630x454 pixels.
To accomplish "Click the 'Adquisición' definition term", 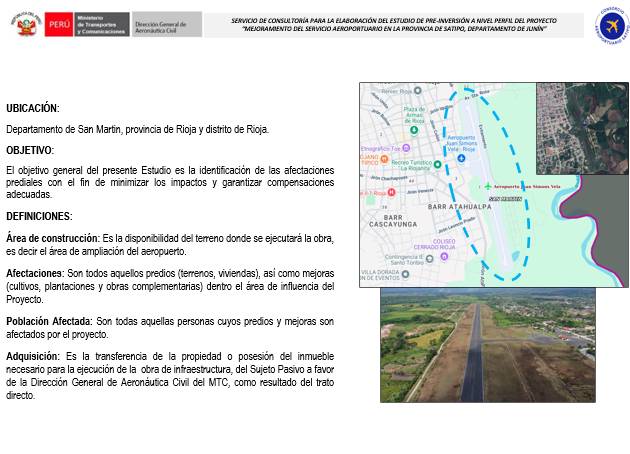I will click(x=33, y=356).
